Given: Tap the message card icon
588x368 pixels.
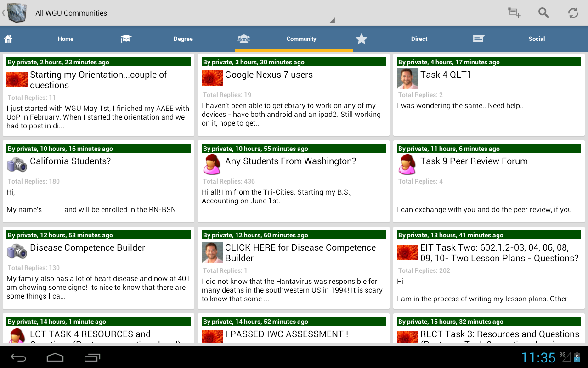Looking at the screenshot, I should click(479, 39).
